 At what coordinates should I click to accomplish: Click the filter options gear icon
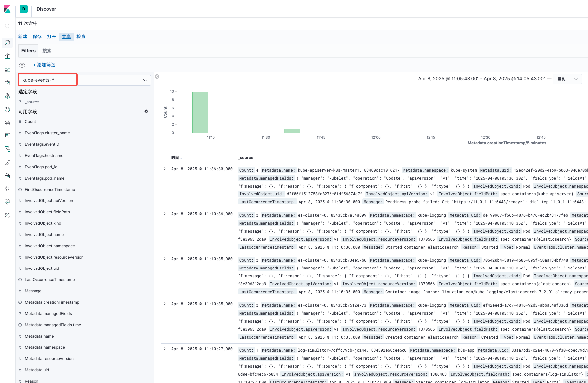(22, 65)
